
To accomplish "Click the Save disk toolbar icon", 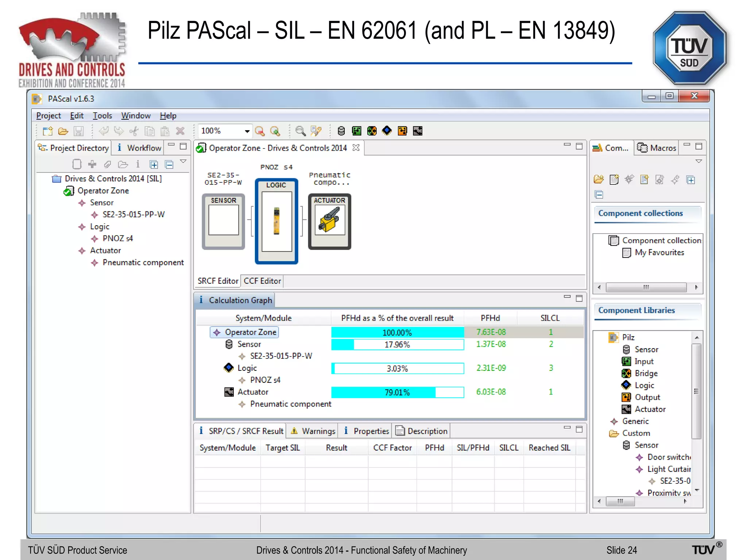I will pyautogui.click(x=78, y=131).
